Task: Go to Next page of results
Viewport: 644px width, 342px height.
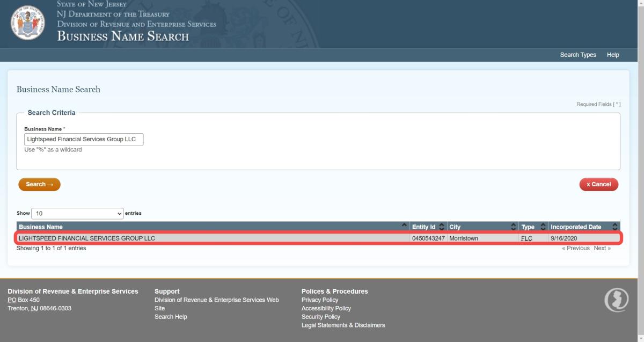Action: [602, 249]
